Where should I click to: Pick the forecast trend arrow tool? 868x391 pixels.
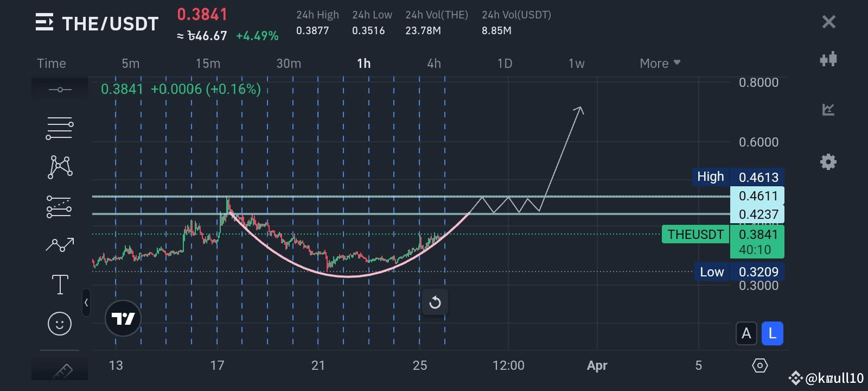pyautogui.click(x=60, y=245)
